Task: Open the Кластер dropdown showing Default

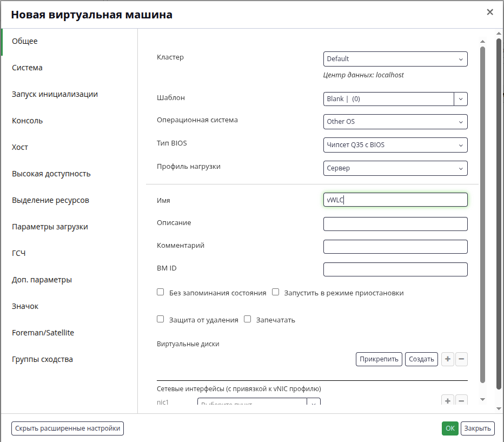Action: (395, 59)
